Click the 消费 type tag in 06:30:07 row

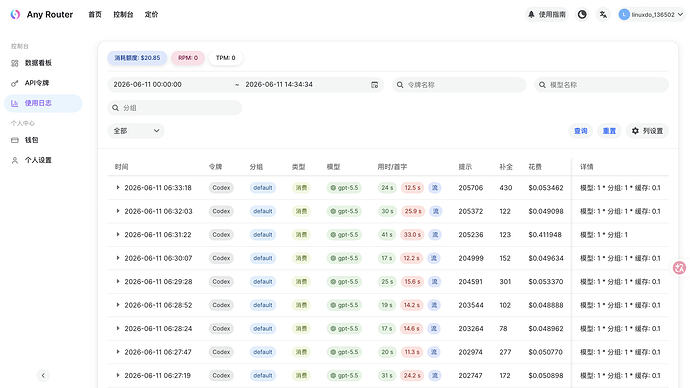[x=301, y=258]
